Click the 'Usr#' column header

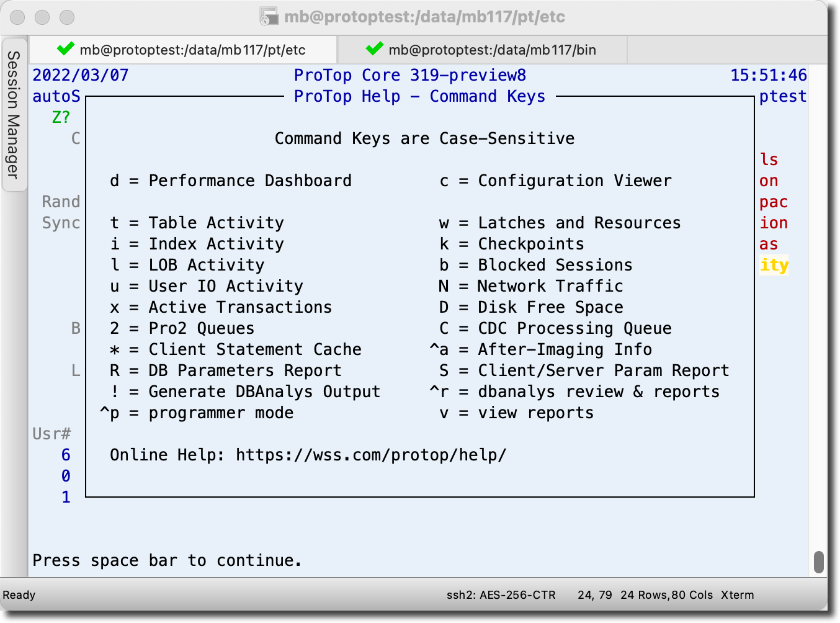coord(51,434)
